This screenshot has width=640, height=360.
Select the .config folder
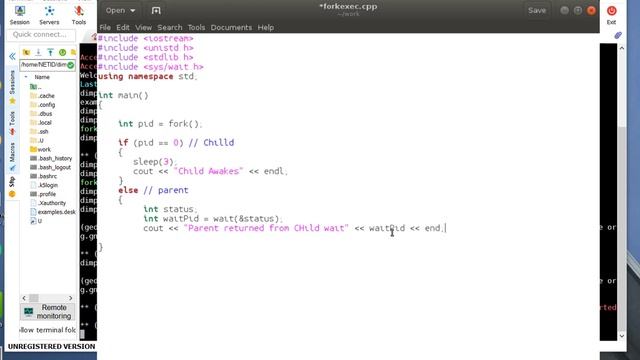(x=42, y=104)
